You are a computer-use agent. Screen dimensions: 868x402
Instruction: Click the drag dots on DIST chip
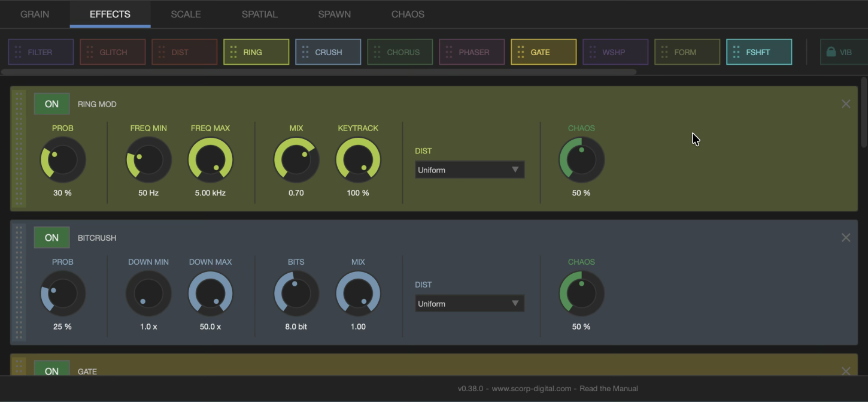[162, 52]
